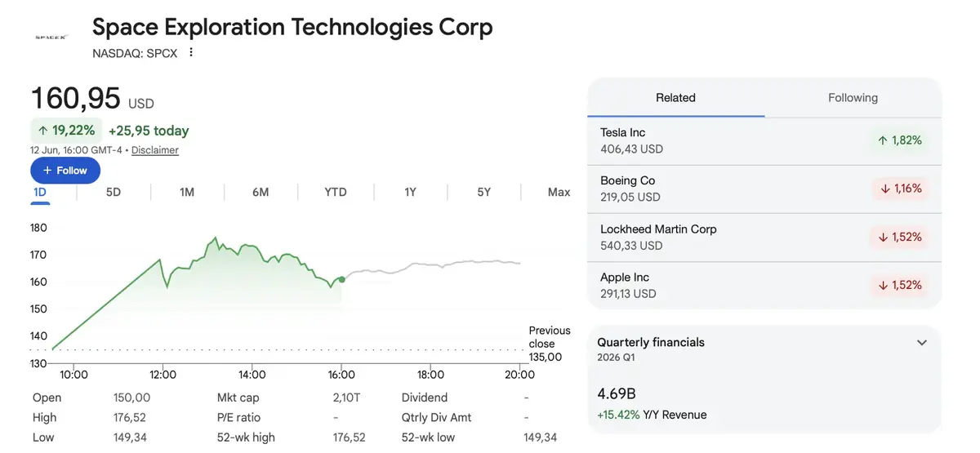The height and width of the screenshot is (453, 980).
Task: Click the NASDAQ: SPCX ticker text
Action: [x=135, y=53]
